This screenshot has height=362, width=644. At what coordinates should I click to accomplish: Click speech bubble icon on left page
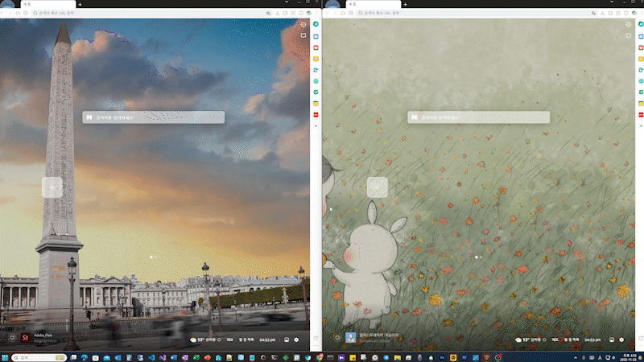(303, 25)
